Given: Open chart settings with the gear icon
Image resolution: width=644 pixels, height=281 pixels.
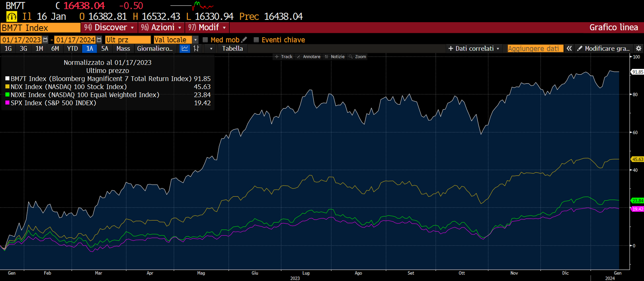Looking at the screenshot, I should click(639, 48).
